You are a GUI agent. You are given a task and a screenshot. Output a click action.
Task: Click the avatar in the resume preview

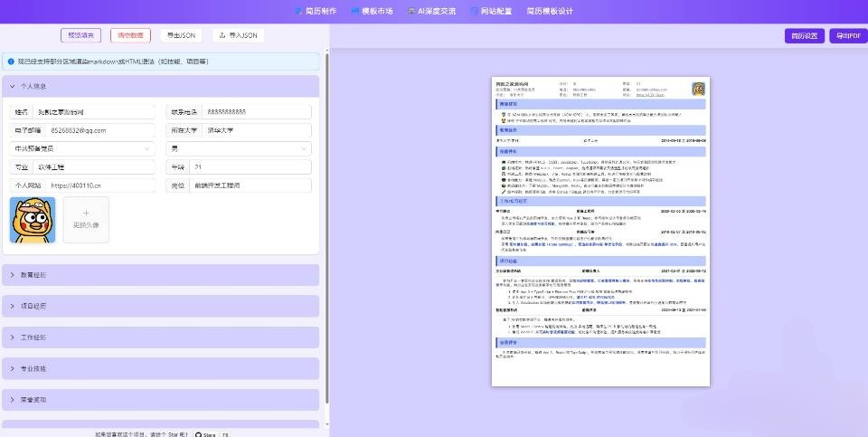point(699,89)
